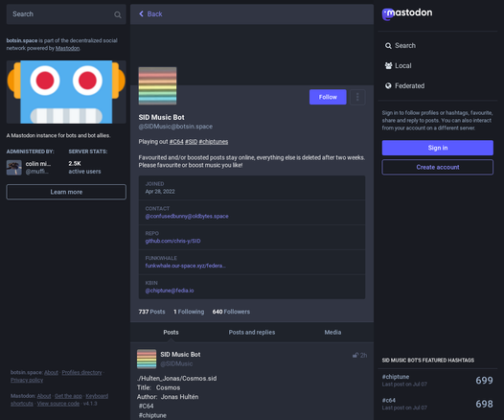Open Privacy policy footer link

(27, 380)
